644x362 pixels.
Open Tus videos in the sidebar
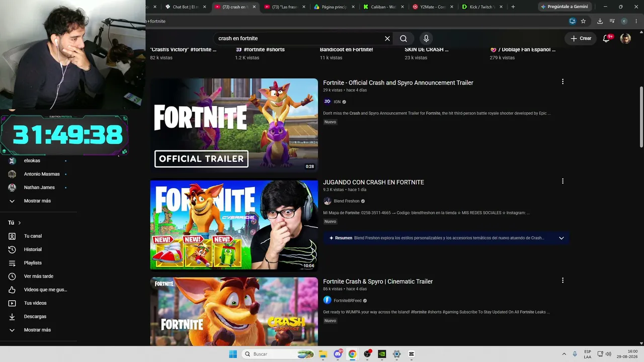[x=35, y=303]
